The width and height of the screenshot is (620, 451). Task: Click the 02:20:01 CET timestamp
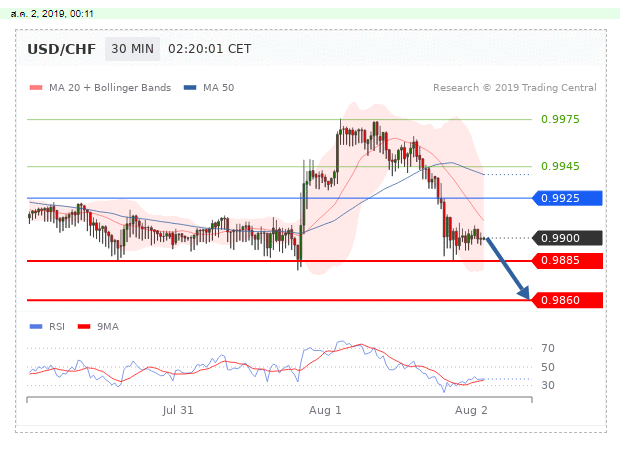(x=210, y=49)
